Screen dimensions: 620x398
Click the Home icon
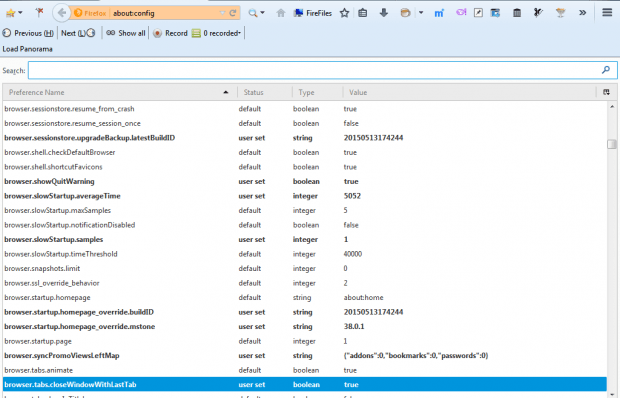coord(281,13)
